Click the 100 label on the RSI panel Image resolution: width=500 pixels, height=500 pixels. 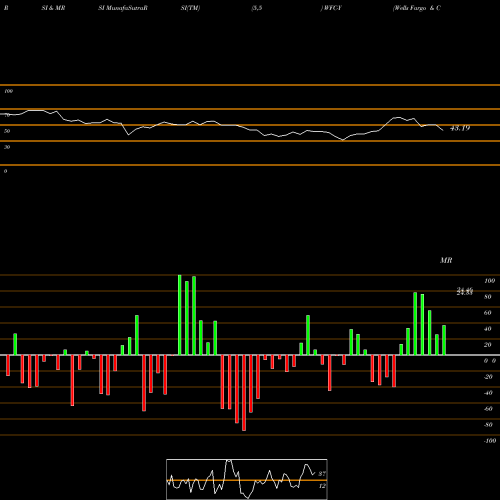click(x=8, y=91)
